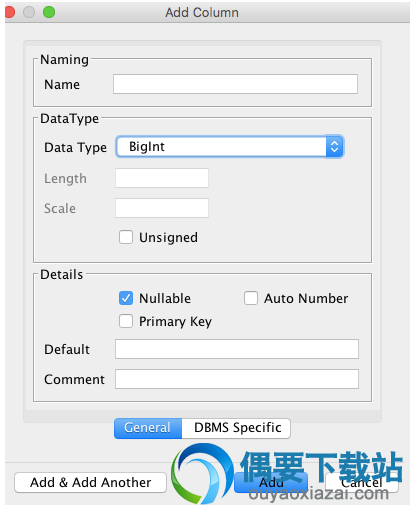Screen dimensions: 414x505
Task: Click the Add & Add Another button
Action: 90,482
